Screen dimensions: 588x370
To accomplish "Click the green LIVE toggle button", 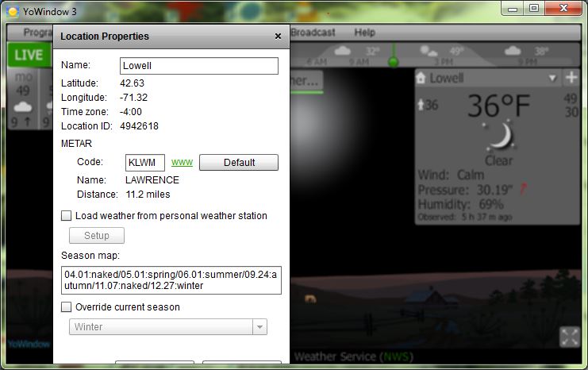I will click(29, 55).
